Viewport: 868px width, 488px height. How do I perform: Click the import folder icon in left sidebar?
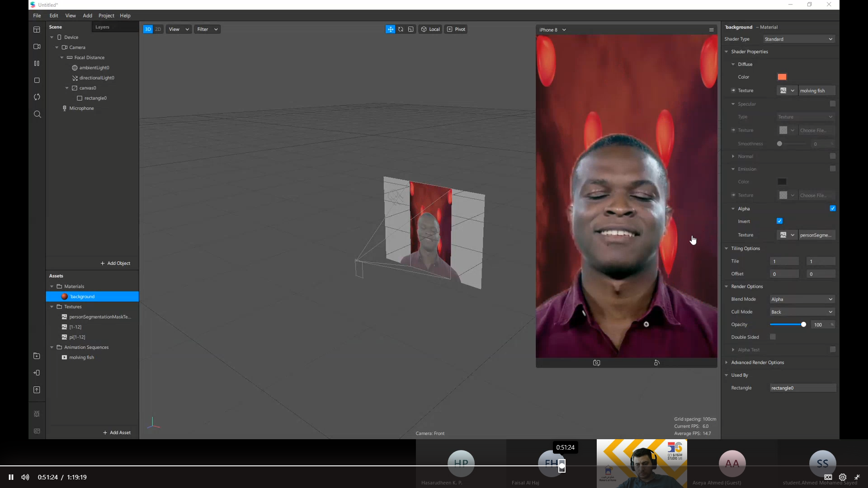tap(37, 356)
